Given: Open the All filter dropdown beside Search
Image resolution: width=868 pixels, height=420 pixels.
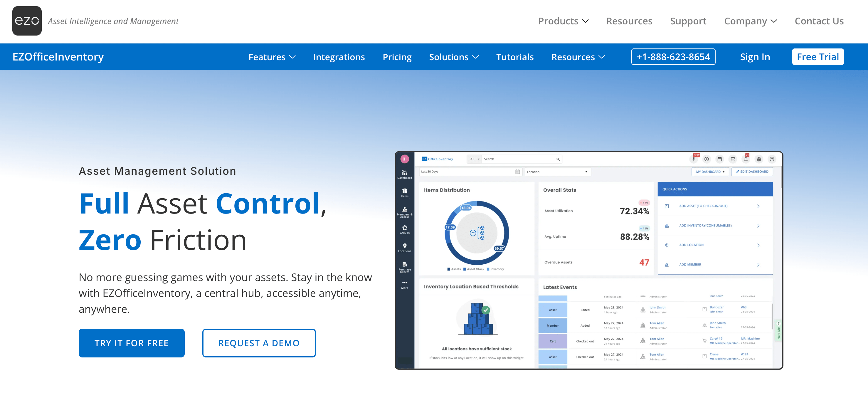Looking at the screenshot, I should pos(474,159).
